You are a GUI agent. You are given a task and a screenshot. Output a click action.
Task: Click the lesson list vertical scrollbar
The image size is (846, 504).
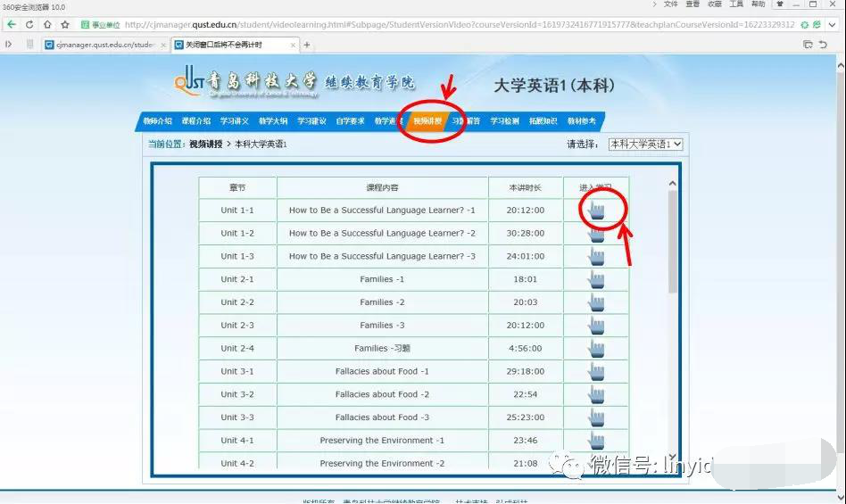(x=672, y=241)
